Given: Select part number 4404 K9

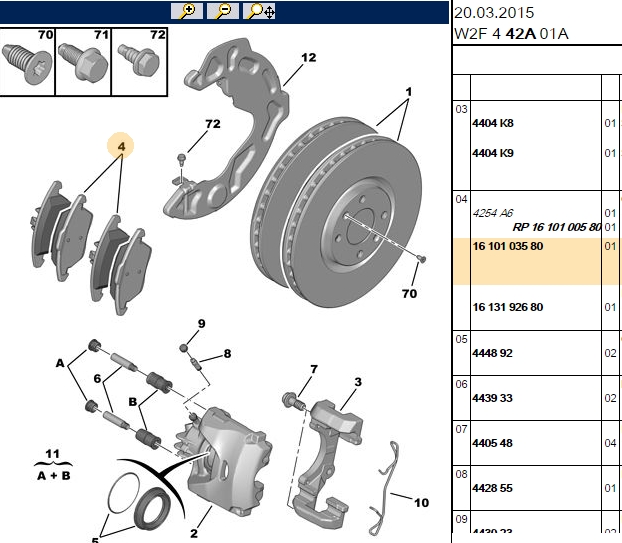Looking at the screenshot, I should click(493, 153).
